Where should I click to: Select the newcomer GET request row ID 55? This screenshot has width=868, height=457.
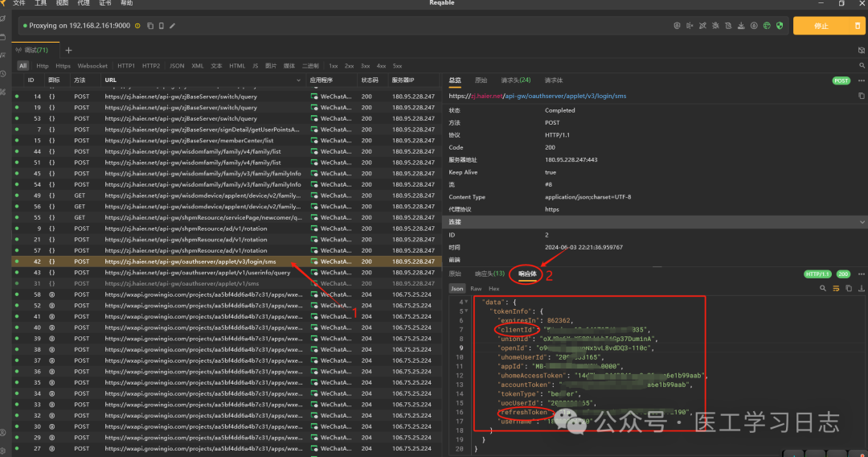click(227, 218)
